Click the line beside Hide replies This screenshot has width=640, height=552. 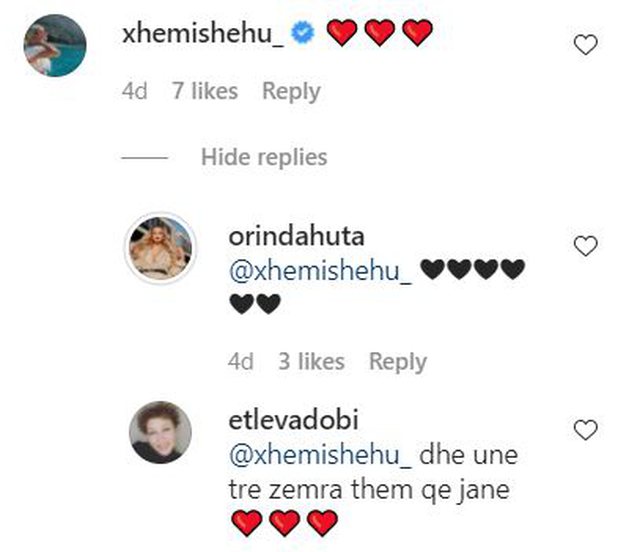[146, 157]
